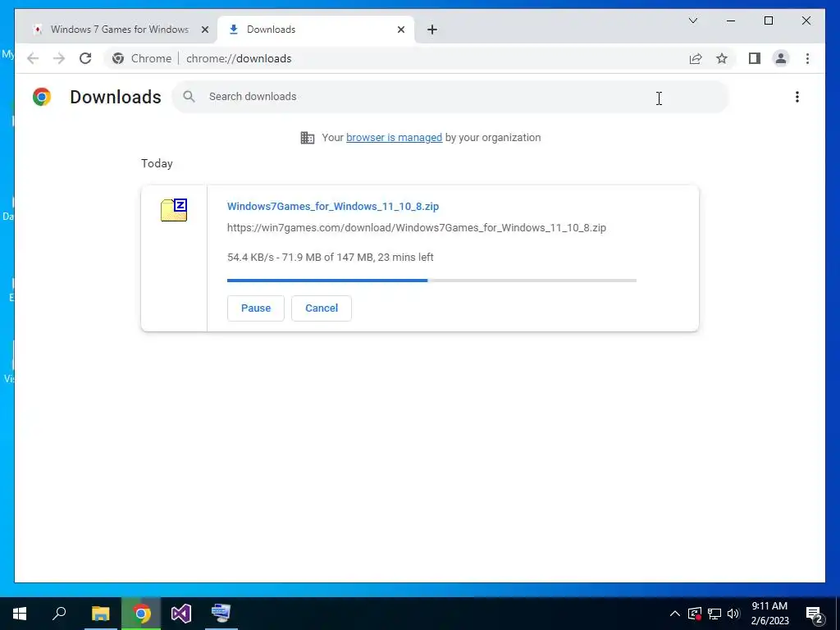Open the tab search chevron

click(692, 21)
